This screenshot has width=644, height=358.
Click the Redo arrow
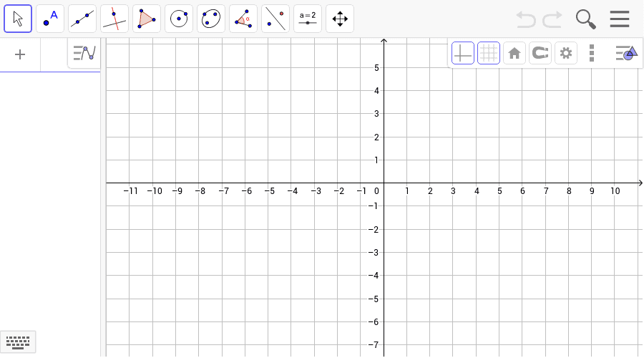coord(552,19)
